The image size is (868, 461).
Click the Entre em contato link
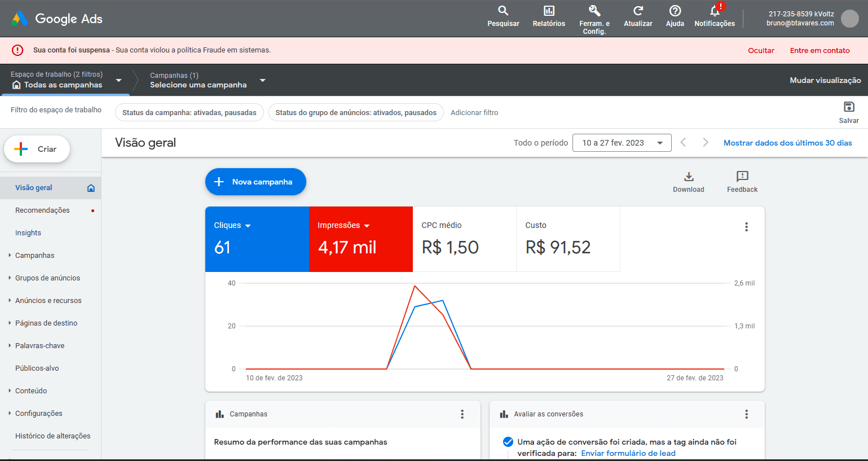coord(819,50)
